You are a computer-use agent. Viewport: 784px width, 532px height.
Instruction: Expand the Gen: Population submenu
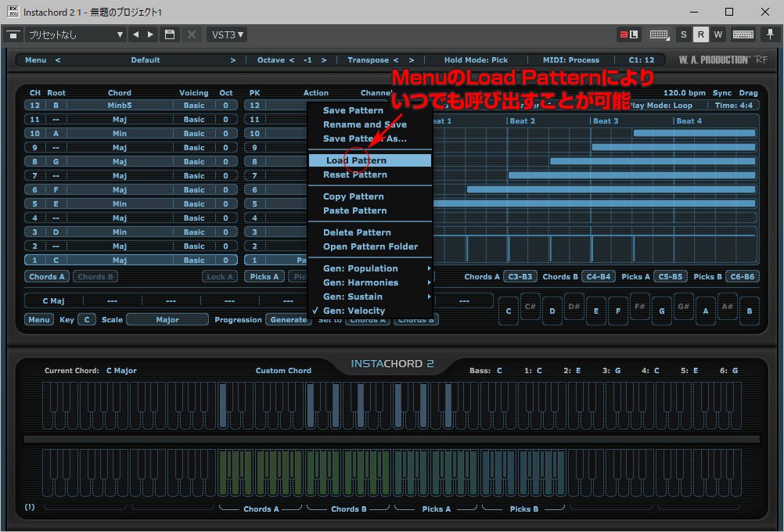(x=370, y=268)
